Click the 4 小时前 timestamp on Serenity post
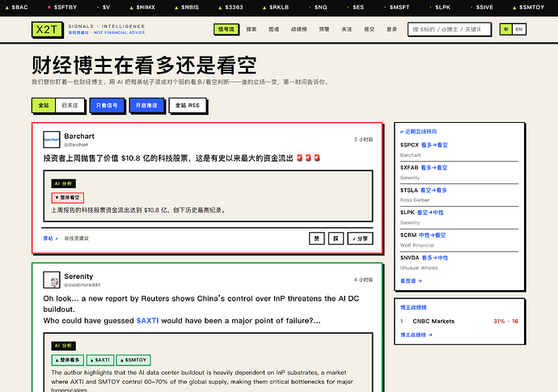Viewport: 558px width, 392px height. (x=363, y=280)
